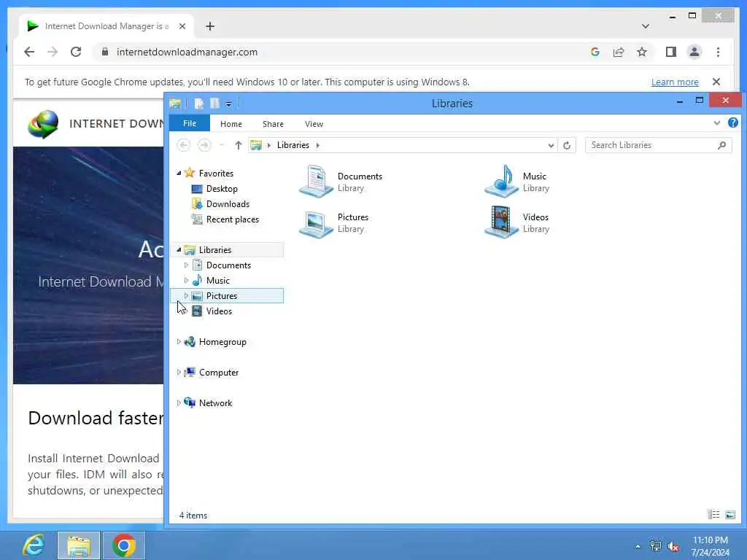Screen dimensions: 747x560
Task: Click muted volume icon in system tray
Action: tap(673, 547)
